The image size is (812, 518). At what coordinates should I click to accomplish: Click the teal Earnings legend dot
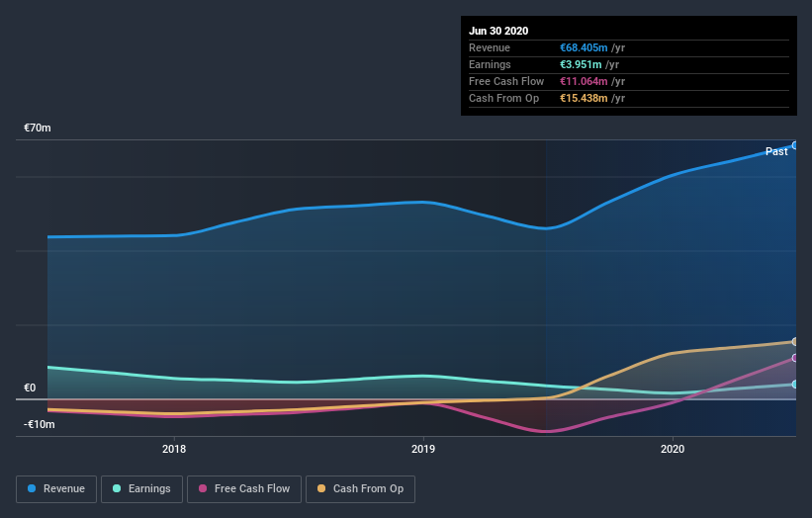(117, 488)
